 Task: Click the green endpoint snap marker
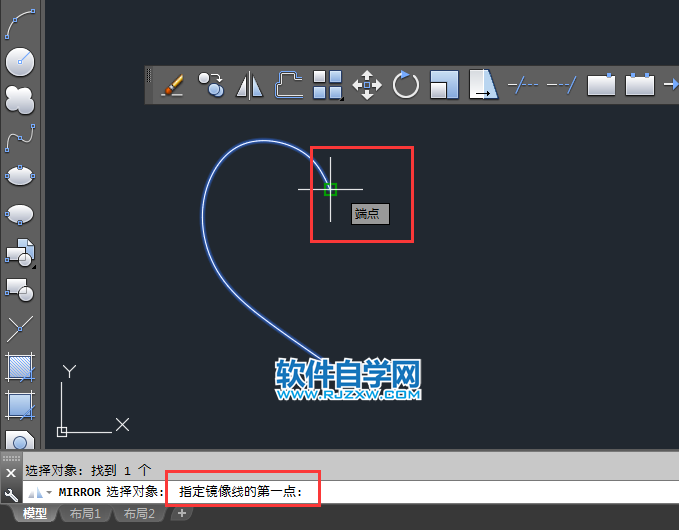(x=330, y=189)
